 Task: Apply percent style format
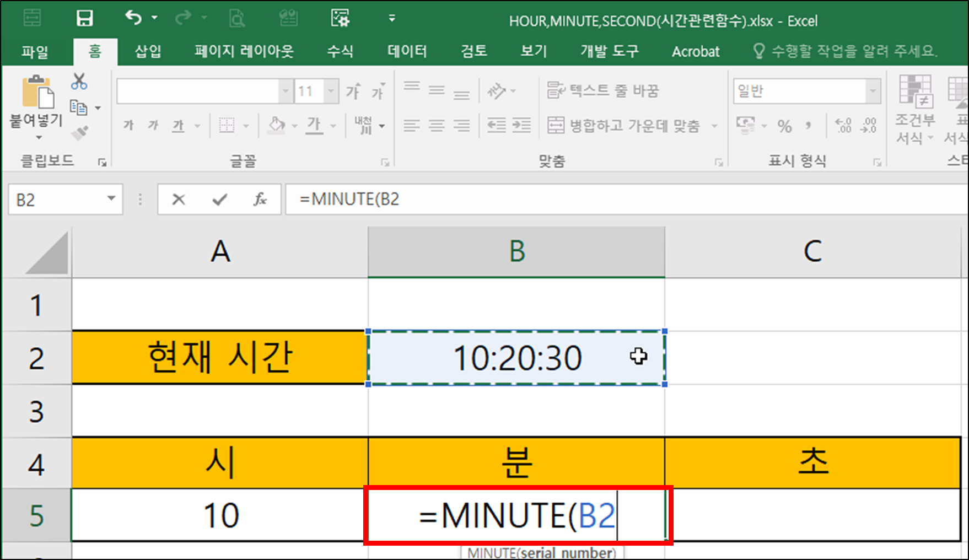coord(784,126)
